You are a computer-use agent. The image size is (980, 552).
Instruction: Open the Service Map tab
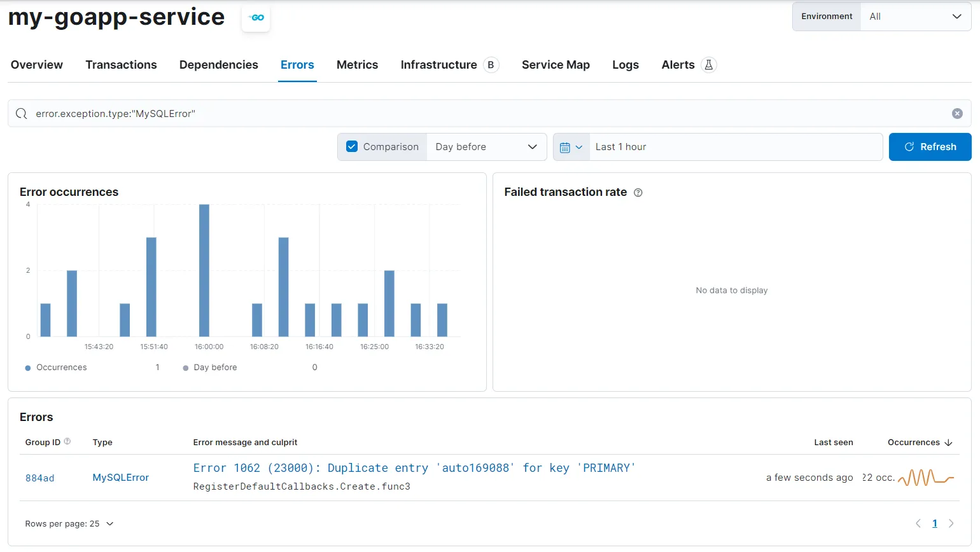tap(556, 65)
